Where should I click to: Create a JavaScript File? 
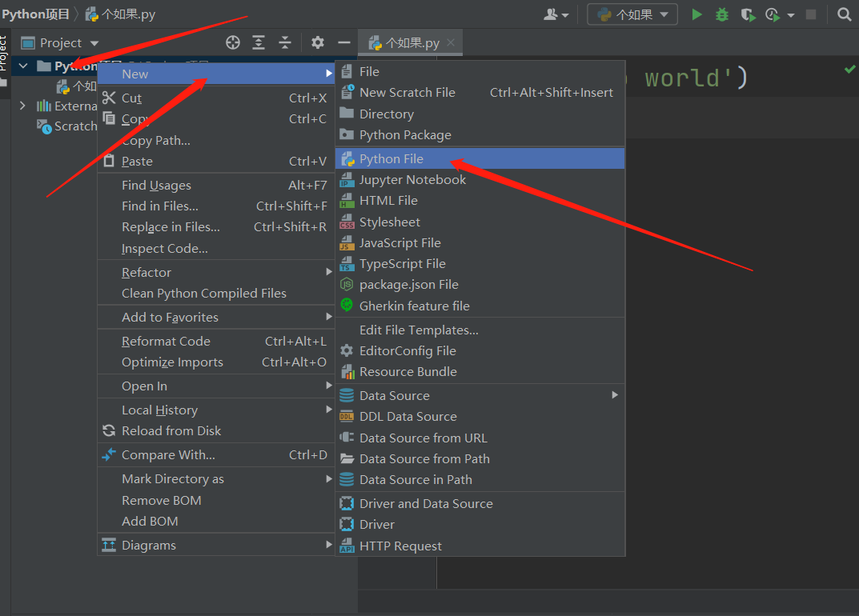[x=480, y=243]
